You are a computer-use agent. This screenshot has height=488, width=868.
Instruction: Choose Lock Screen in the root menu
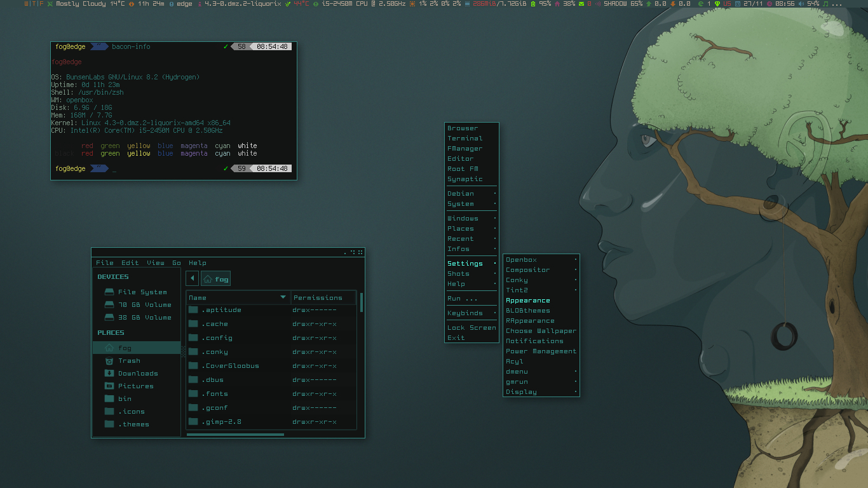(471, 328)
